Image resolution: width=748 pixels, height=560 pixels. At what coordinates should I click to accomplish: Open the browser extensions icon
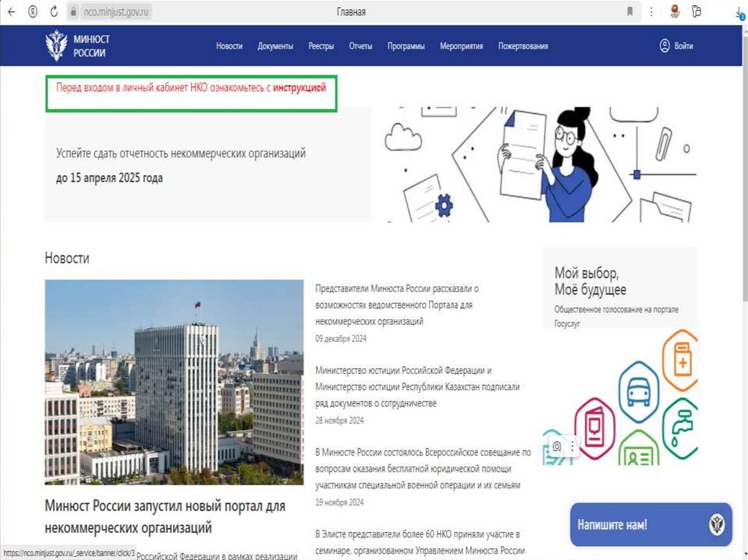click(x=696, y=12)
